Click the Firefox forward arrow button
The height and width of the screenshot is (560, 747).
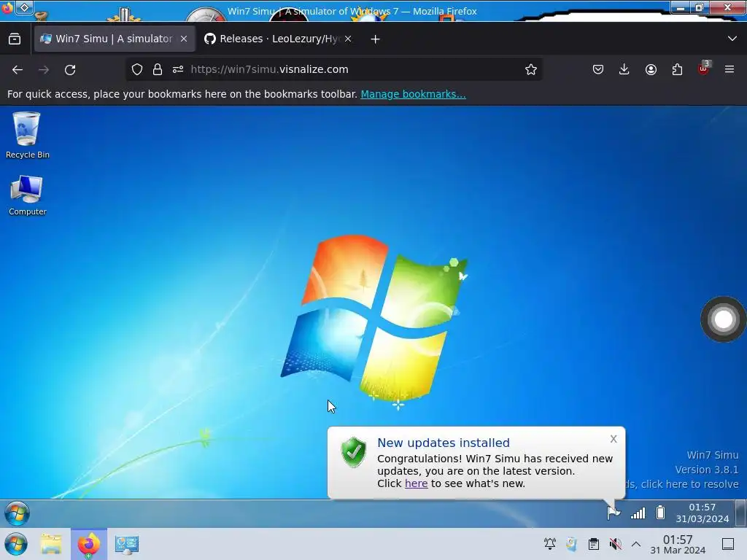(44, 69)
